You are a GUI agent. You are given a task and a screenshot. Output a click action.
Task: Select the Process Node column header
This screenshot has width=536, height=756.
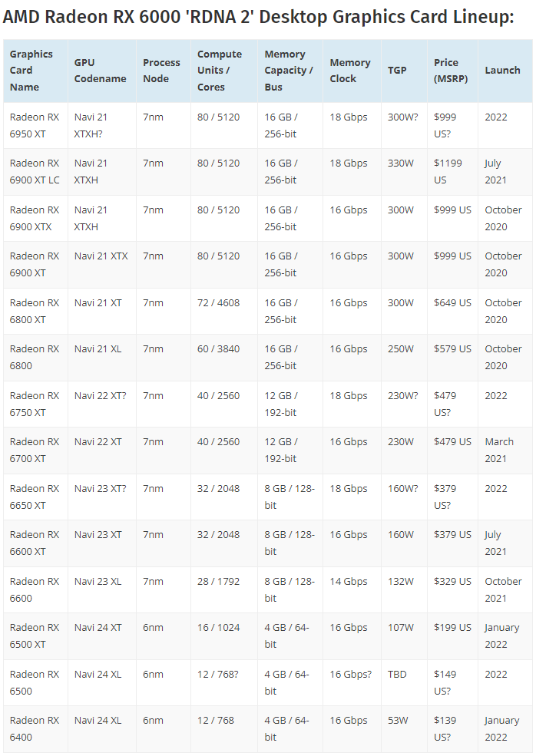coord(161,71)
